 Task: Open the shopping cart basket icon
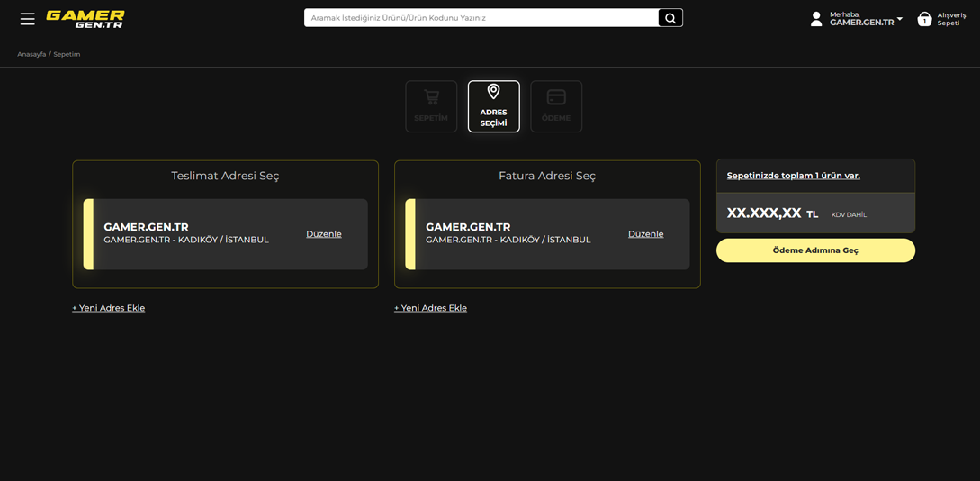924,19
